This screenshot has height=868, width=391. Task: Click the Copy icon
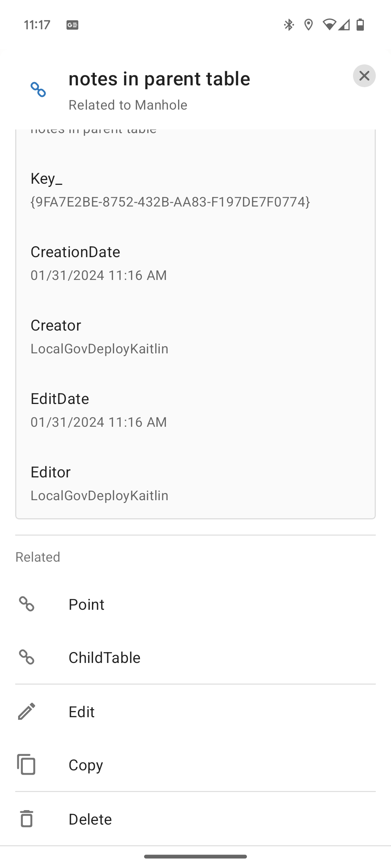pyautogui.click(x=26, y=765)
